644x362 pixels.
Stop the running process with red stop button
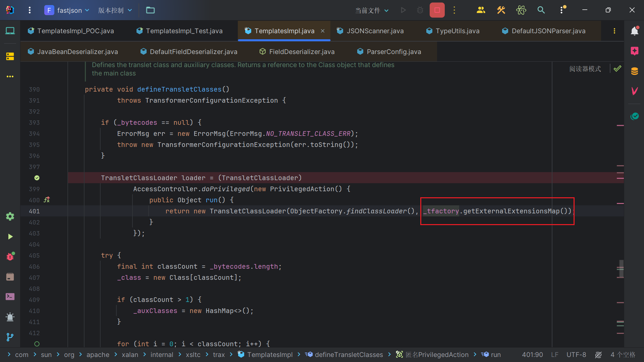pos(437,10)
